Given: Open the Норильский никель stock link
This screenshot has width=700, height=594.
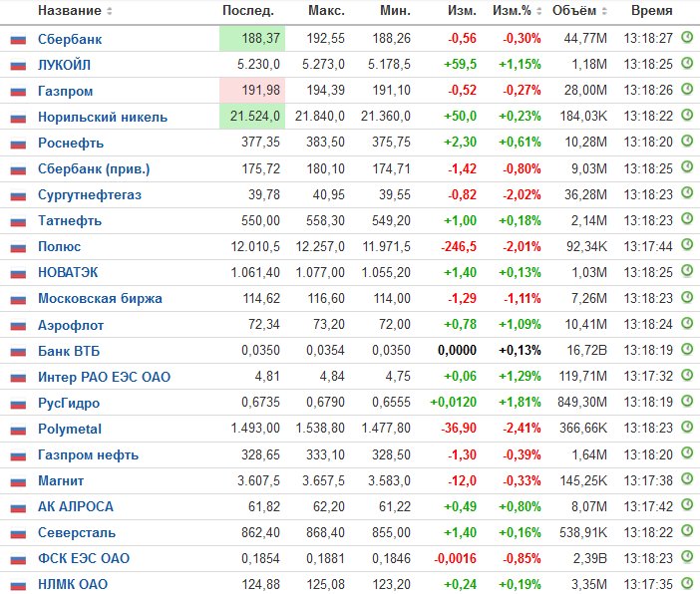Looking at the screenshot, I should [x=103, y=117].
